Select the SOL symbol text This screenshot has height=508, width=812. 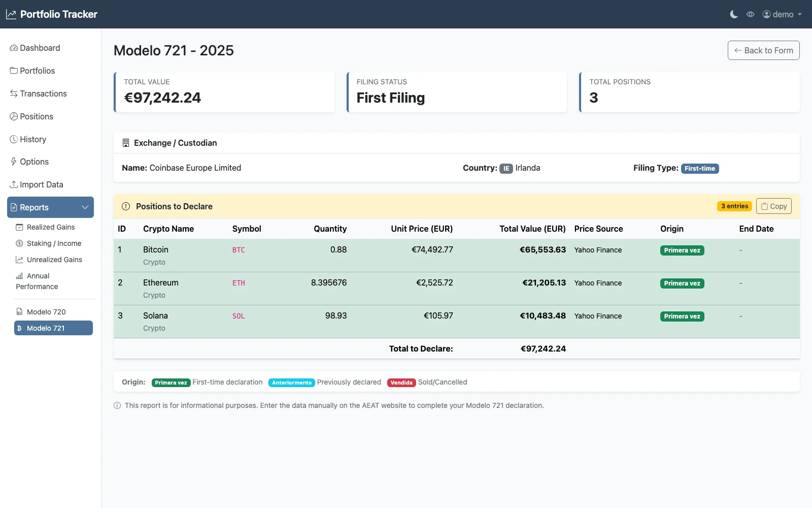coord(239,316)
